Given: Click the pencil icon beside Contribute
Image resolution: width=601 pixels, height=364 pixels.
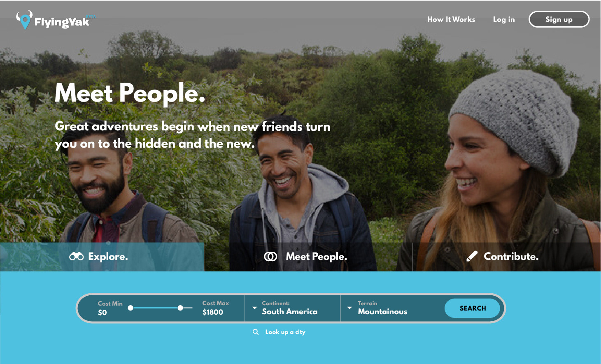Looking at the screenshot, I should [x=472, y=256].
